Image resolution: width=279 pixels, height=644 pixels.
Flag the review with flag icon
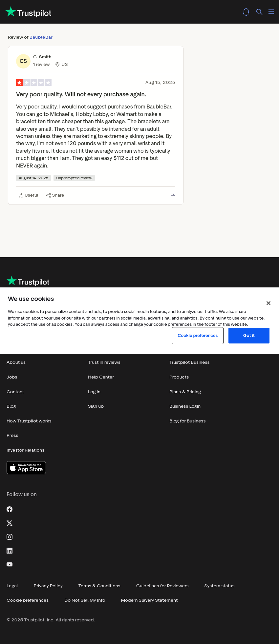pos(173,195)
